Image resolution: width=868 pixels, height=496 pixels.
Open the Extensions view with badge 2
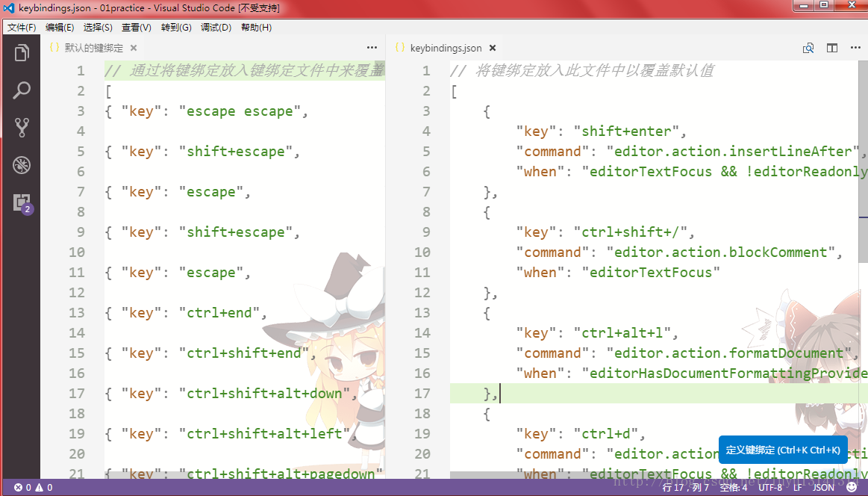[22, 203]
